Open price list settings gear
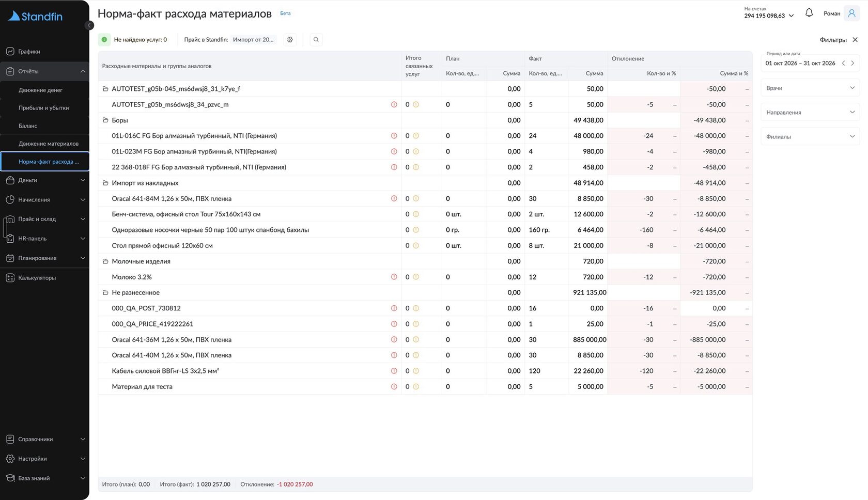Image resolution: width=868 pixels, height=500 pixels. 290,40
